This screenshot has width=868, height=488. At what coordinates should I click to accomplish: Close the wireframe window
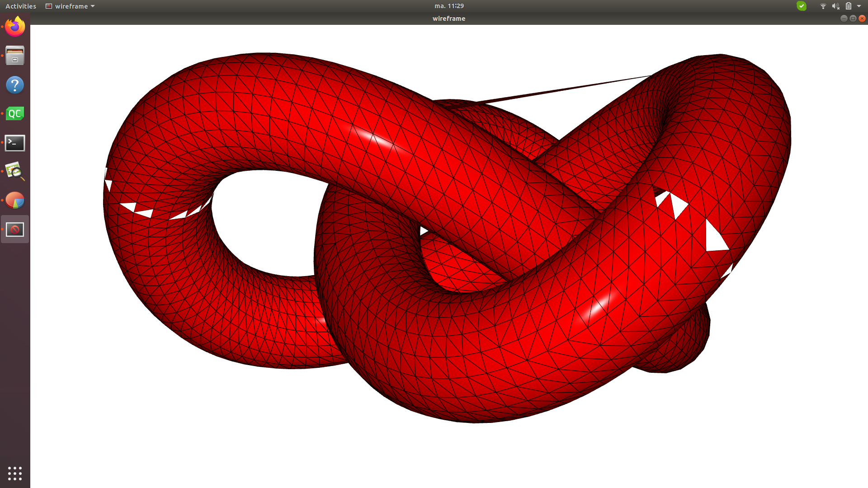(x=862, y=19)
